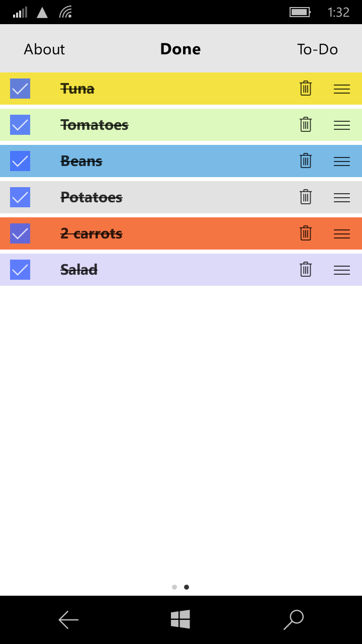Uncheck the Tuna checkbox
Screen dimensions: 362x644
20,89
